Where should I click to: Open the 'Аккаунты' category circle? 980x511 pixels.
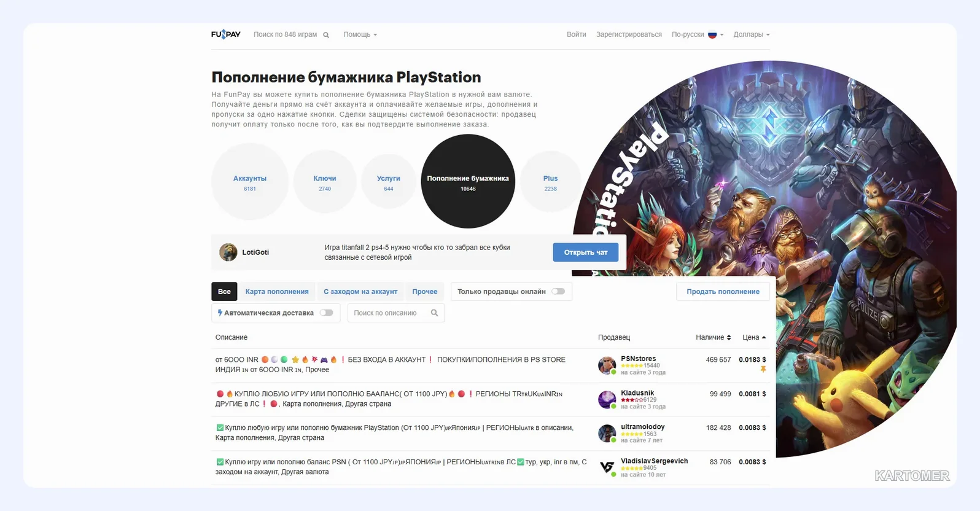pos(250,182)
